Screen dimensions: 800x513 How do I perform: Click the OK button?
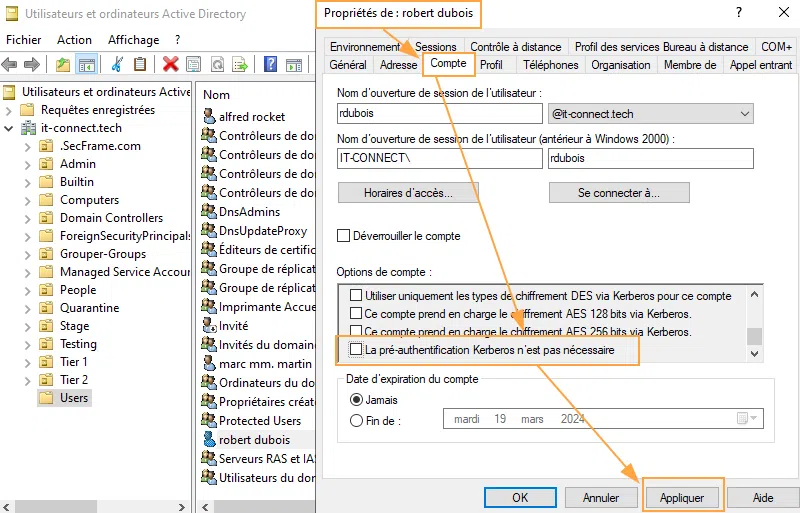tap(520, 498)
